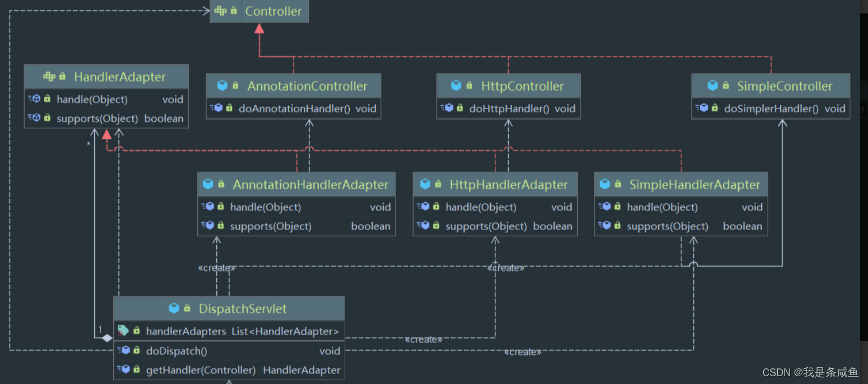Click lock icon next to Controller title
Image resolution: width=868 pixels, height=384 pixels.
pyautogui.click(x=234, y=11)
